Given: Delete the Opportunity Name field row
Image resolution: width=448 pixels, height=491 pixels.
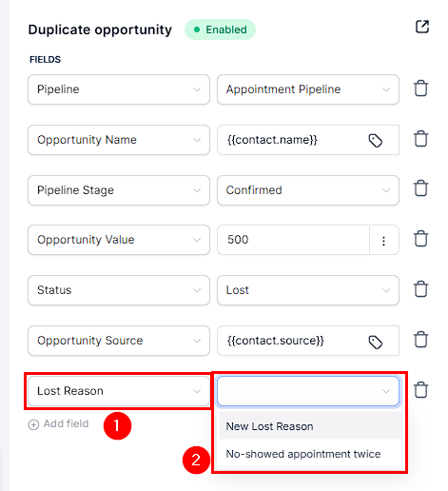Looking at the screenshot, I should pos(421,139).
